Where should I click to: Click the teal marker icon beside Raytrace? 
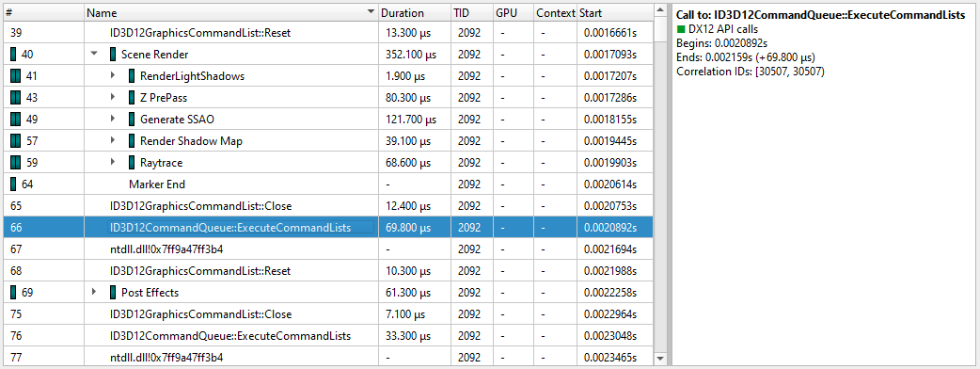point(132,163)
